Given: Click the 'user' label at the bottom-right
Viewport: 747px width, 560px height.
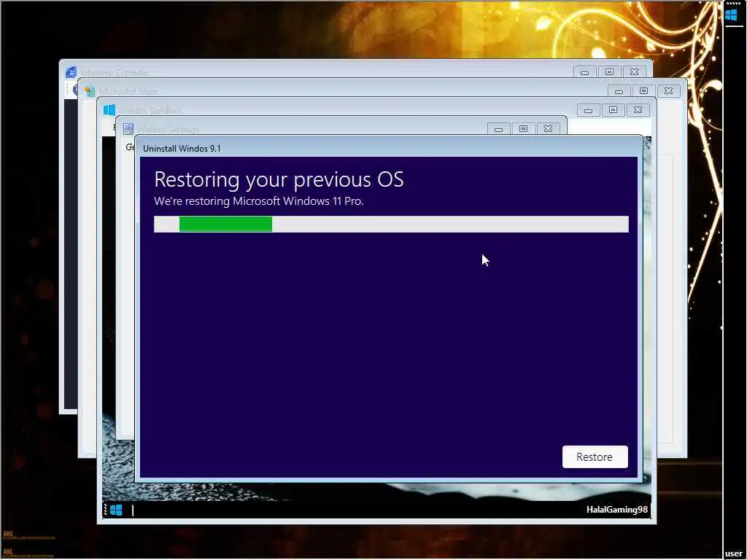Looking at the screenshot, I should pyautogui.click(x=734, y=553).
